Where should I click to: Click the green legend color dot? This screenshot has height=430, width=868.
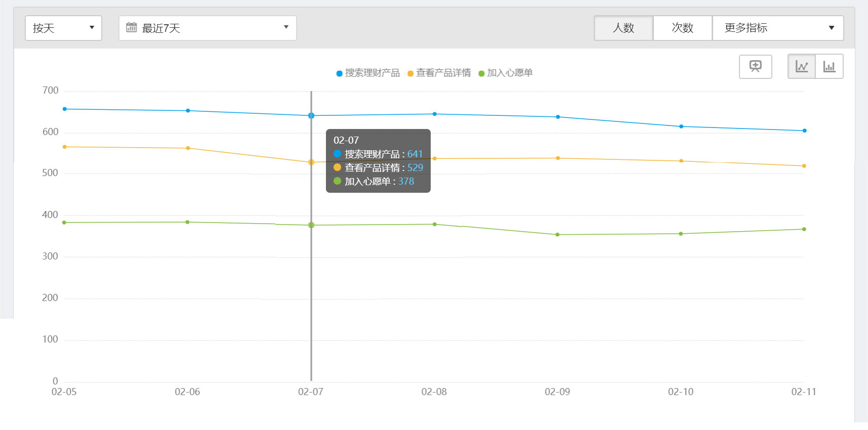tap(481, 73)
